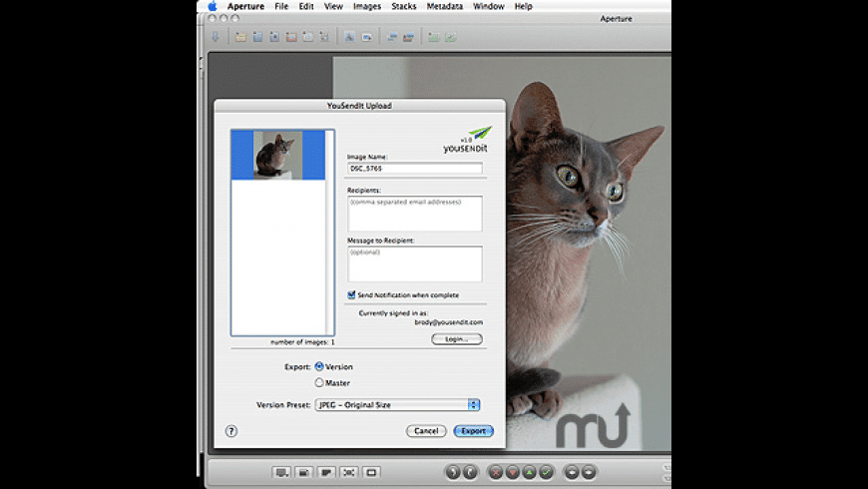The image size is (868, 489).
Task: Click the New Version From Master icon
Action: coord(392,37)
